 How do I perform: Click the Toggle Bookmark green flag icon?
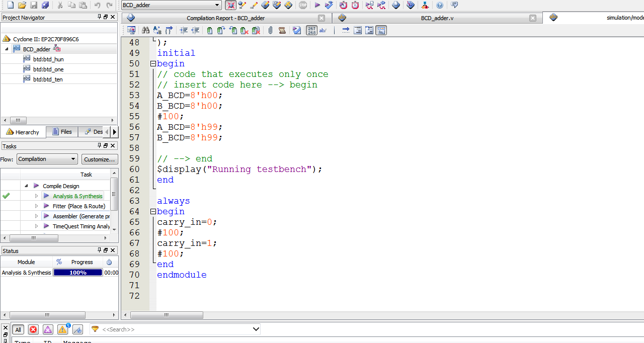209,30
